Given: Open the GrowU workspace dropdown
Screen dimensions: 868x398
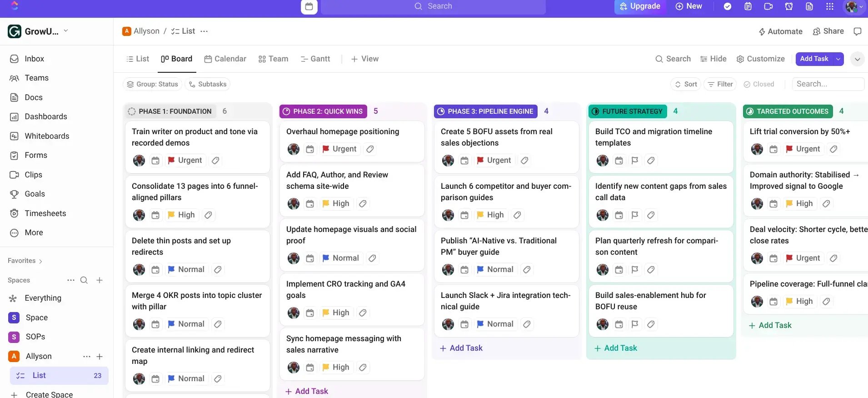Looking at the screenshot, I should [x=38, y=31].
